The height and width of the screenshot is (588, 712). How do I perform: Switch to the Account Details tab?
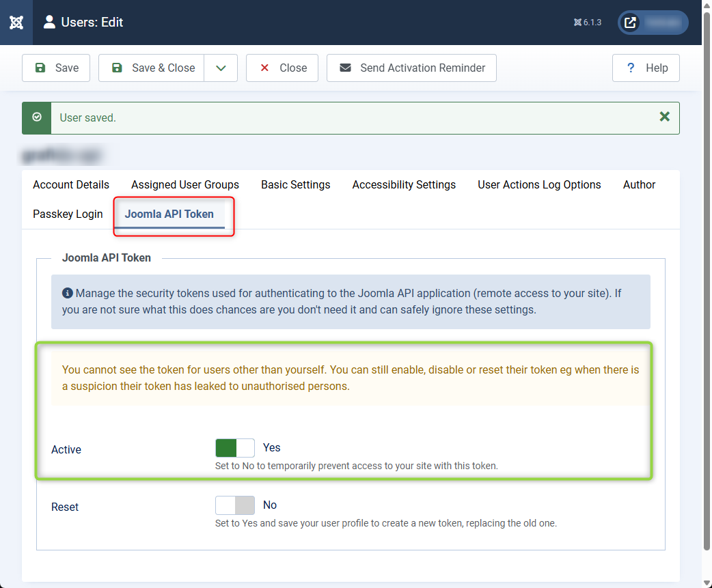click(71, 184)
